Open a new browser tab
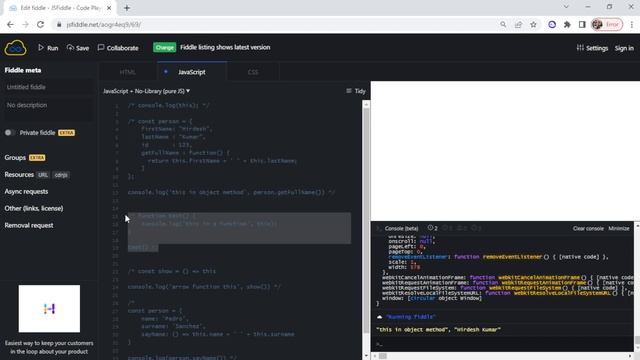The height and width of the screenshot is (360, 640). (x=127, y=8)
